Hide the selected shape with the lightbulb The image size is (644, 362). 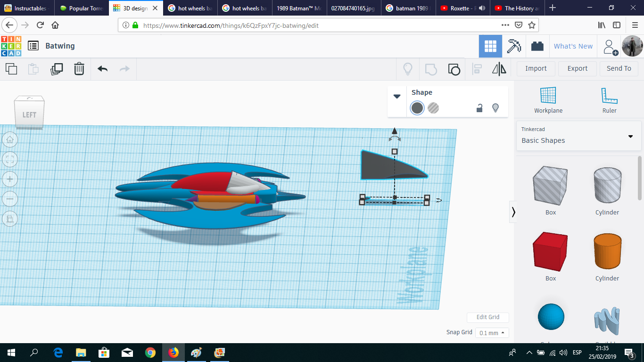click(x=495, y=108)
